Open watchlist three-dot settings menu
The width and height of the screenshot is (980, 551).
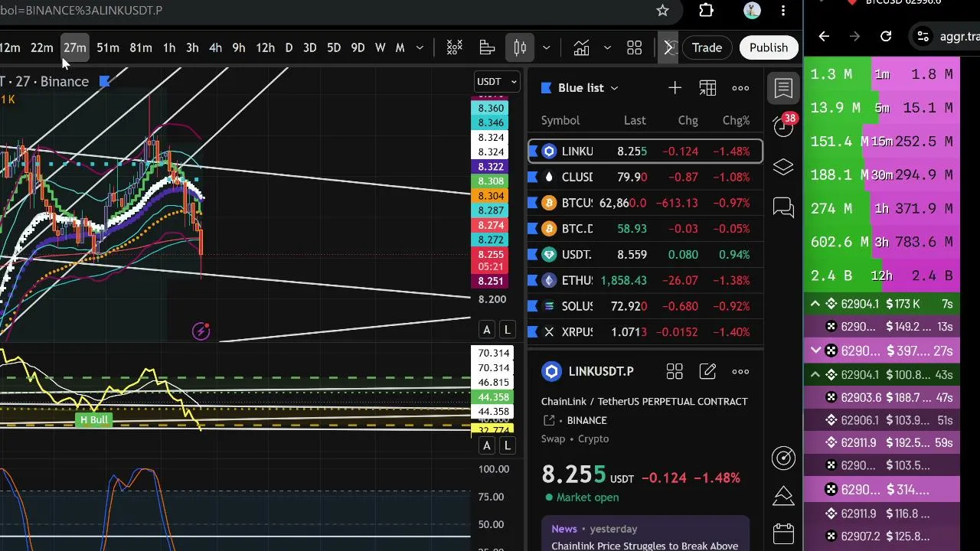(x=740, y=88)
